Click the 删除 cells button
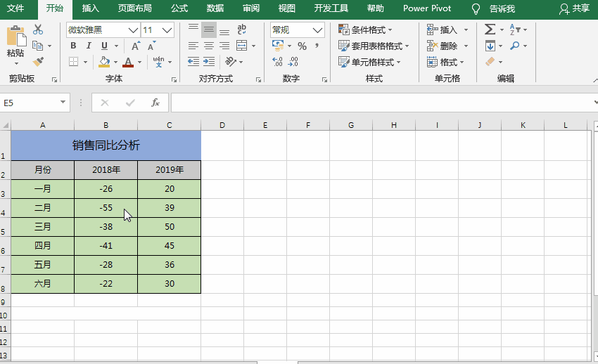598x364 pixels. 443,46
